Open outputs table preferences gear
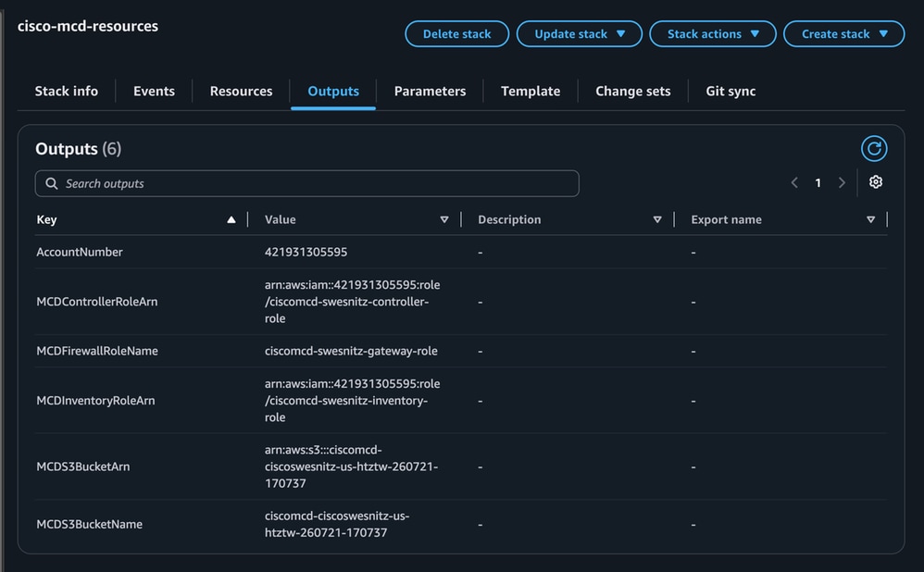This screenshot has width=924, height=572. click(x=876, y=182)
